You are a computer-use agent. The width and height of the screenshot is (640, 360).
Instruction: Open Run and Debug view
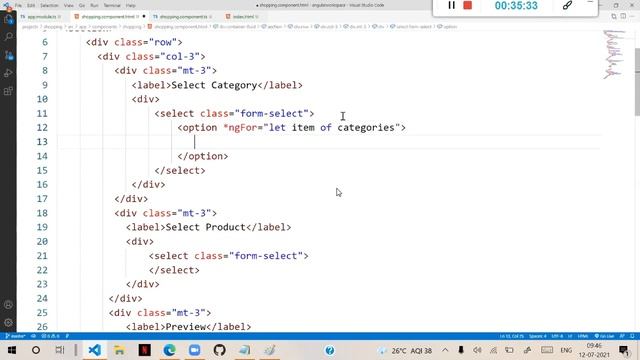pyautogui.click(x=8, y=73)
